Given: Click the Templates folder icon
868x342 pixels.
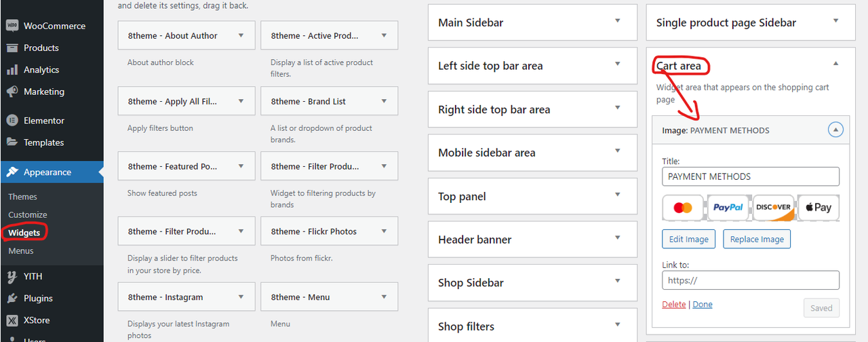Looking at the screenshot, I should (12, 142).
